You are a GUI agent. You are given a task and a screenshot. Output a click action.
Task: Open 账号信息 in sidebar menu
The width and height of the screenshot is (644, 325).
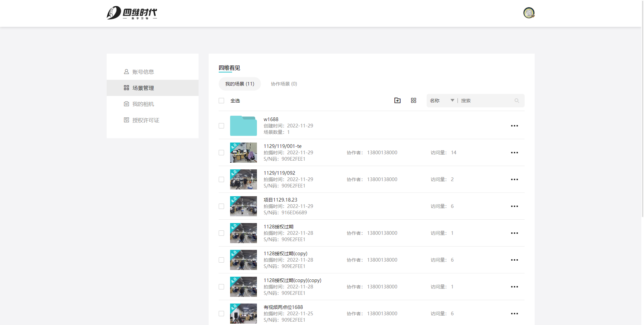(143, 72)
